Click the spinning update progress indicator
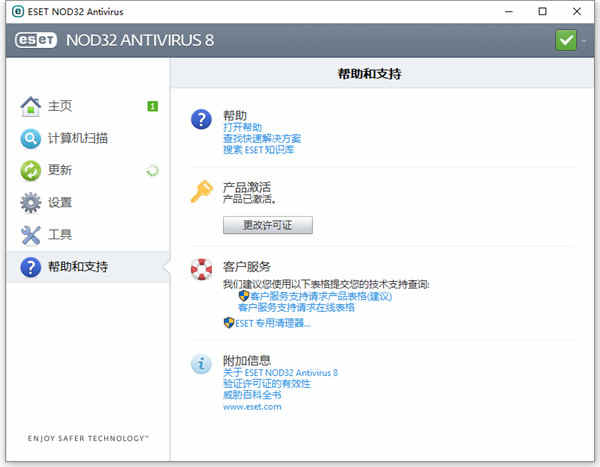600x467 pixels. (x=153, y=171)
